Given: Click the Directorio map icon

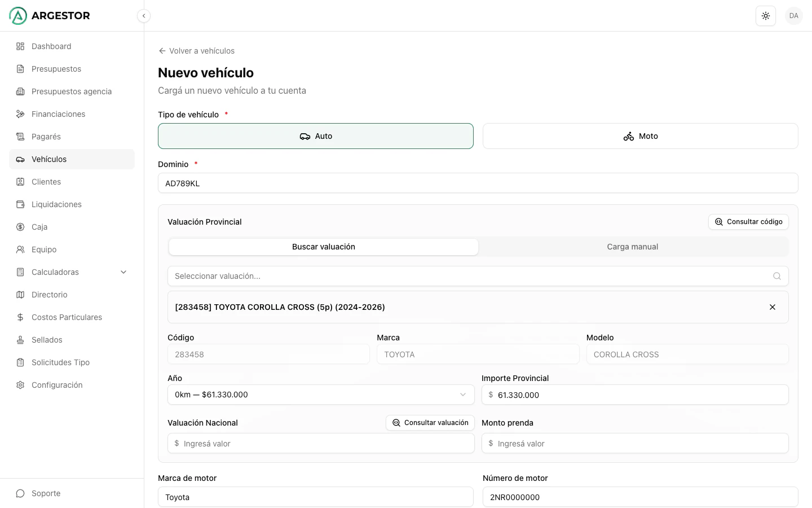Looking at the screenshot, I should [20, 295].
